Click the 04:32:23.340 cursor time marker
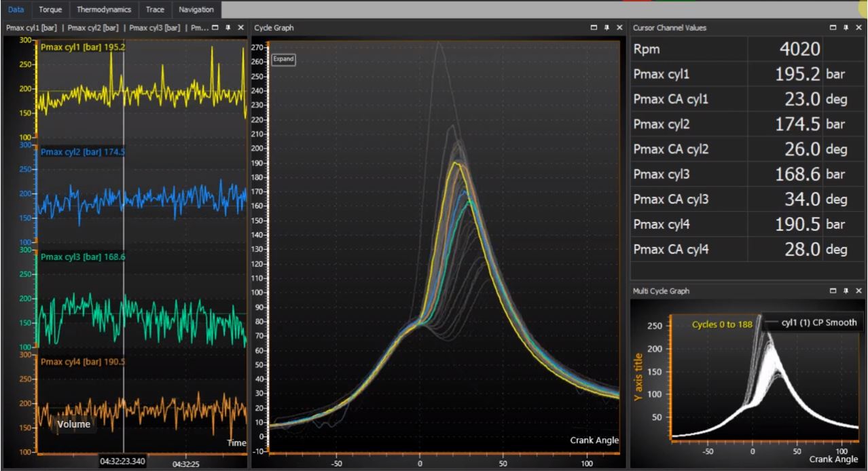868x471 pixels. point(122,461)
